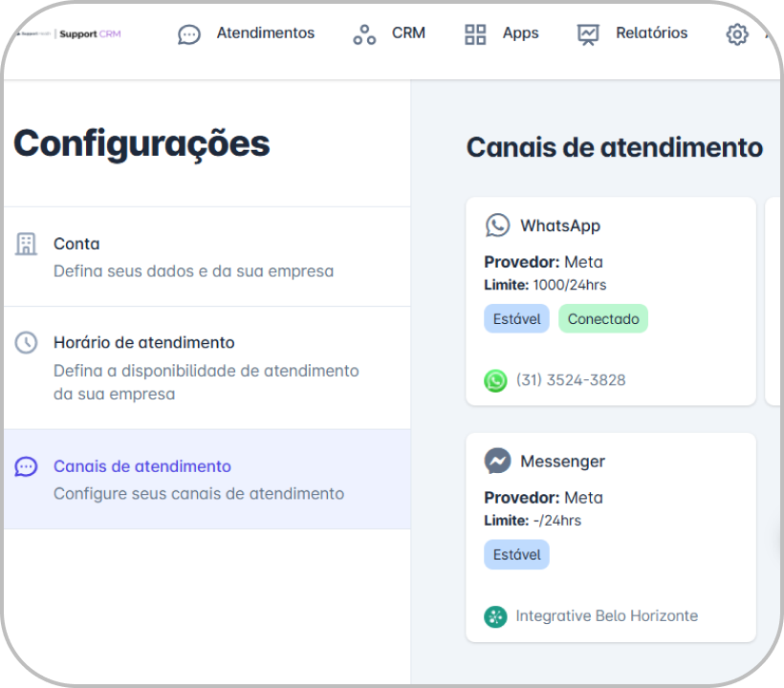This screenshot has width=784, height=688.
Task: Click the Integrative Belo Horizonte page avatar
Action: point(495,615)
